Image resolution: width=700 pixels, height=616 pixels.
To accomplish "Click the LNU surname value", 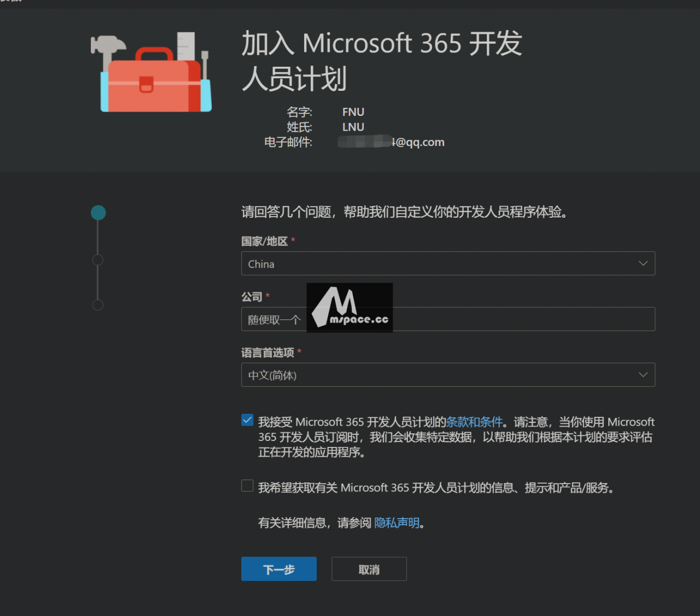I will point(353,127).
